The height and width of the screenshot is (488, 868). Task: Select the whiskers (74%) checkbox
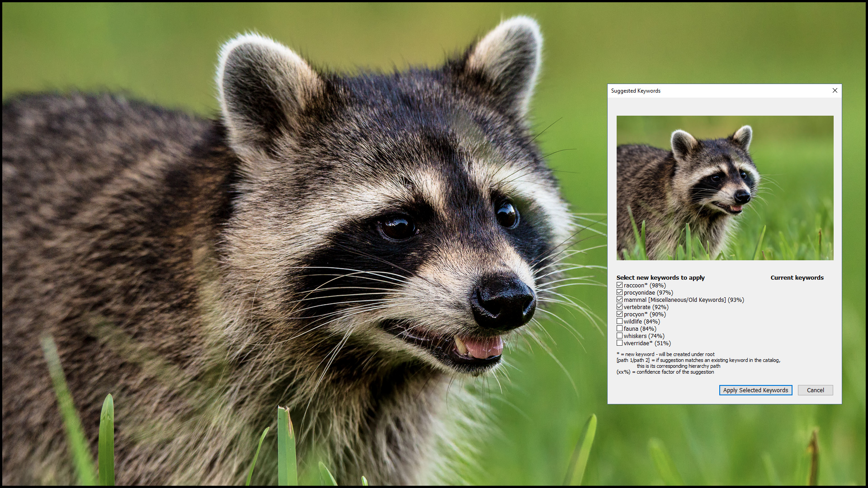619,336
